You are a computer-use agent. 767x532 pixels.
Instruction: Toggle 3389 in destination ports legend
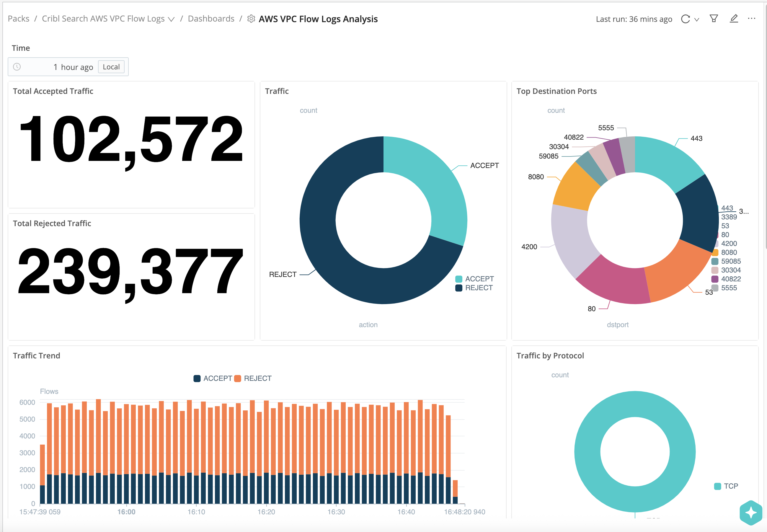tap(729, 217)
